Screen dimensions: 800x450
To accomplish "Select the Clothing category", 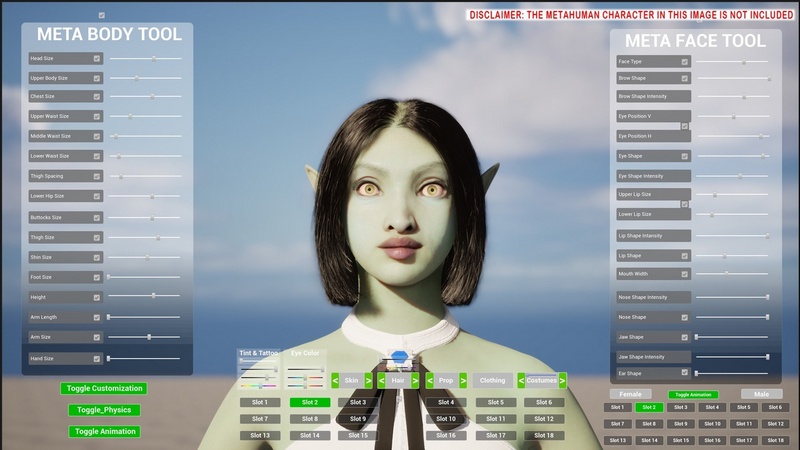I will pyautogui.click(x=492, y=381).
